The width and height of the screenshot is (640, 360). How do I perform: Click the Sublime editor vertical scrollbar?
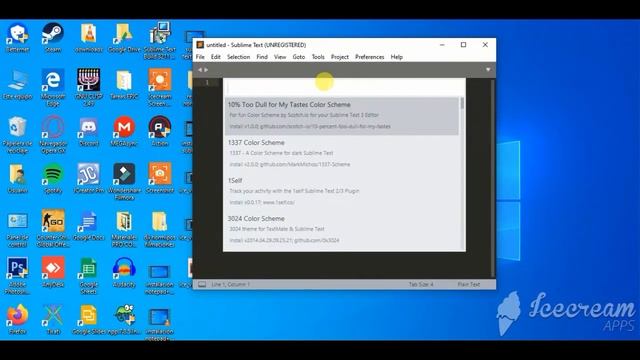point(493,178)
